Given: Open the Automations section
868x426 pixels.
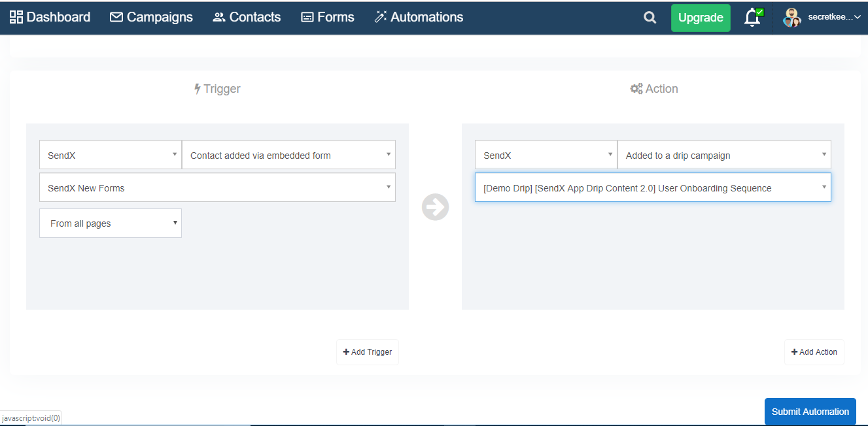Looking at the screenshot, I should pos(419,17).
